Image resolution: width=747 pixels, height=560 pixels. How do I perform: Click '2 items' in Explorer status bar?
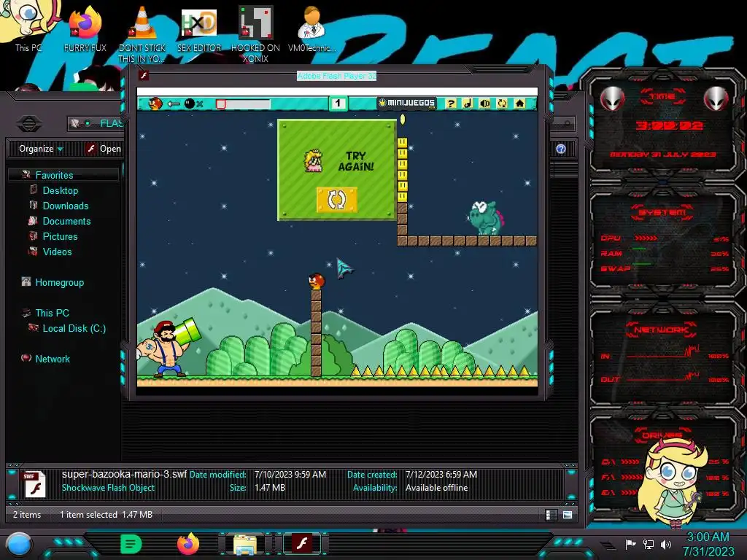(x=27, y=514)
